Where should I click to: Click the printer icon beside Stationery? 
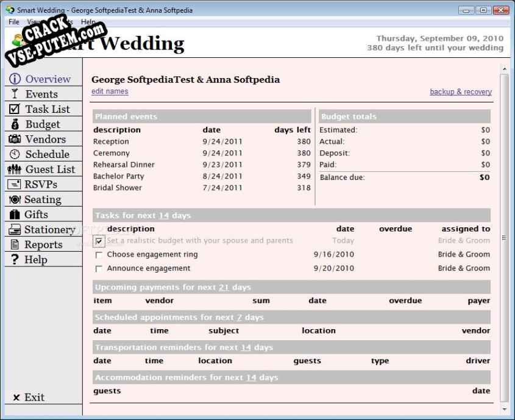coord(15,229)
